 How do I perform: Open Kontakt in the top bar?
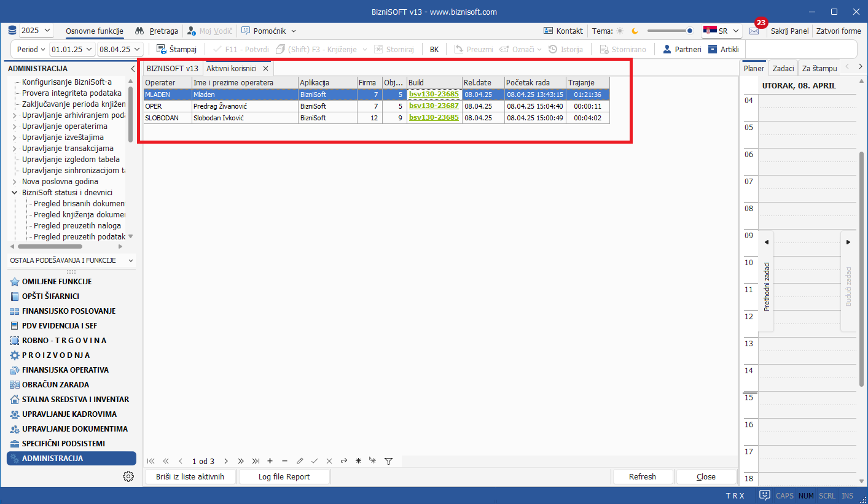pos(563,31)
